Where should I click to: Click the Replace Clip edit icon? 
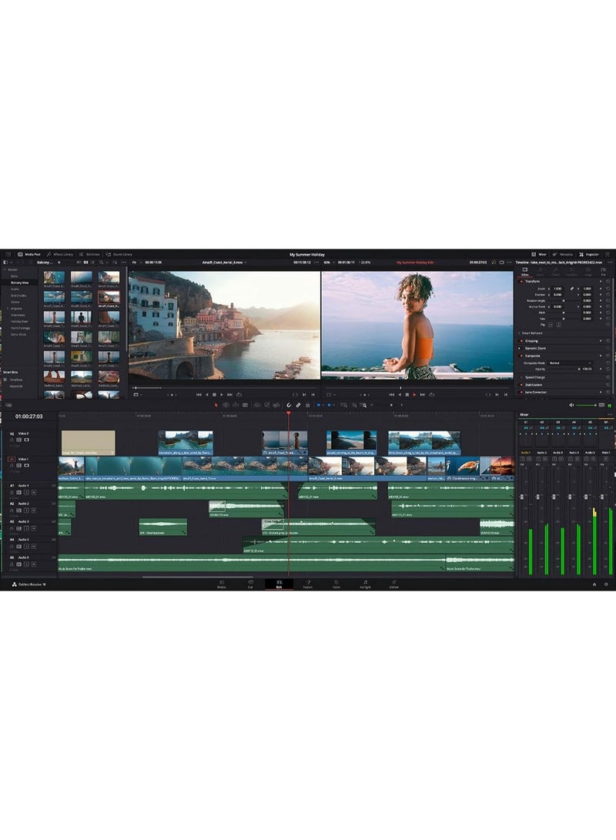pos(276,405)
